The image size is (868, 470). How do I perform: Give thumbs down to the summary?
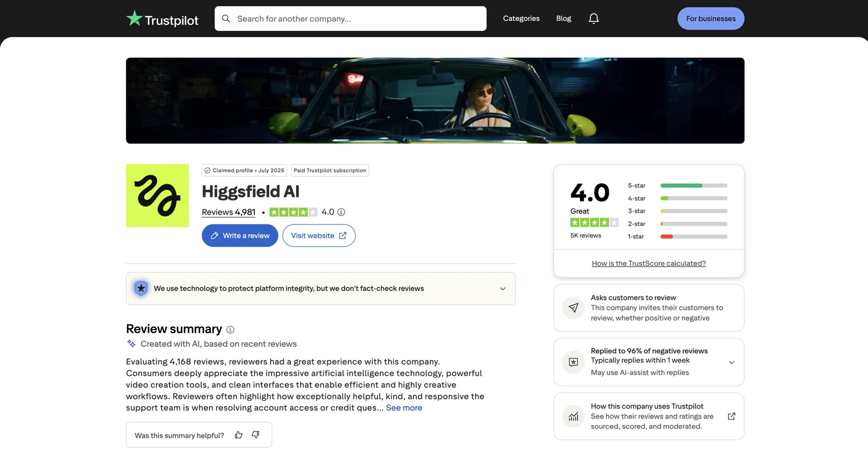tap(256, 435)
